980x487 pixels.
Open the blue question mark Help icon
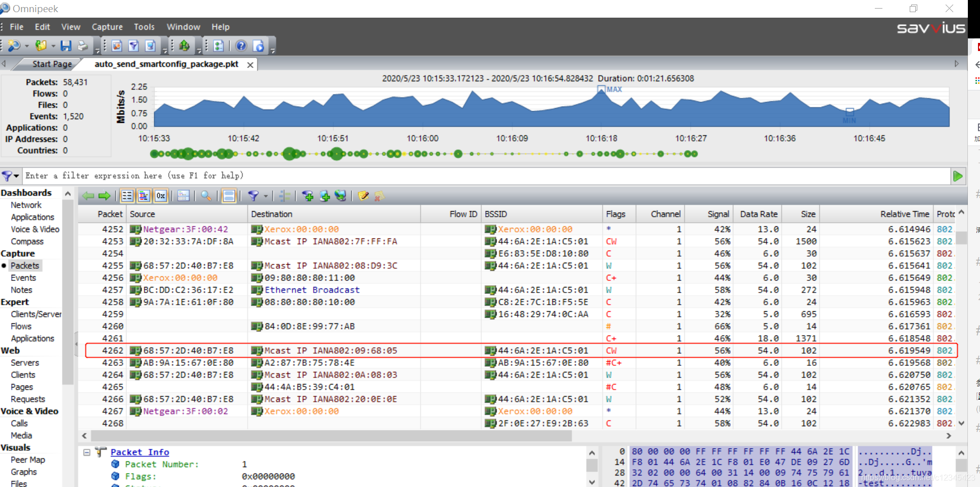[241, 46]
